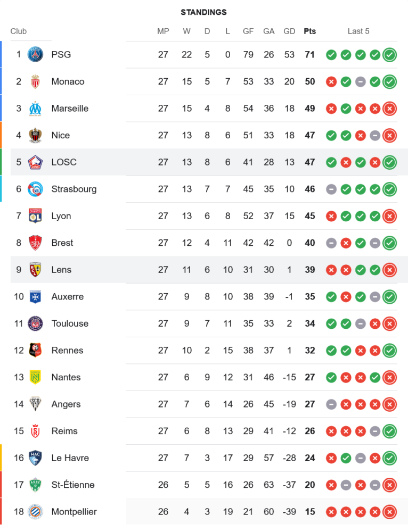The width and height of the screenshot is (408, 532).
Task: Sort standings by Pts column header
Action: click(x=309, y=31)
